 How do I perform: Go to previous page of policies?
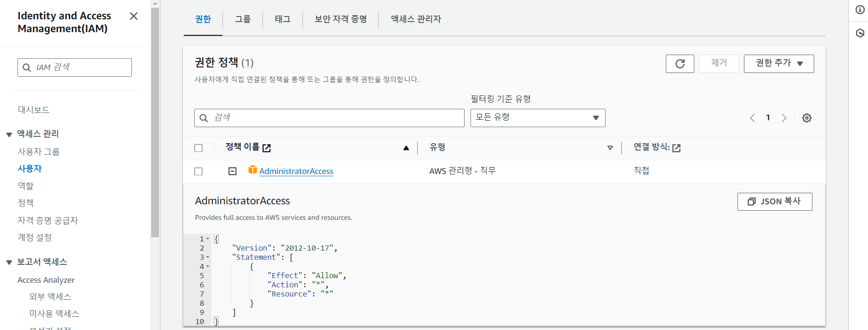752,118
